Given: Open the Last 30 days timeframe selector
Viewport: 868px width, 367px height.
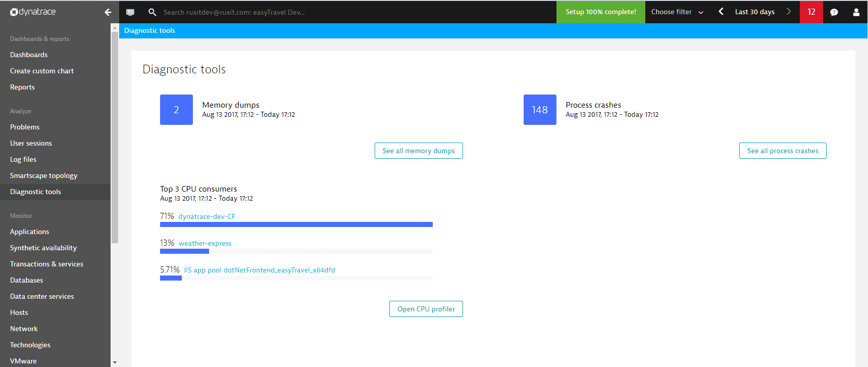Looking at the screenshot, I should pyautogui.click(x=754, y=12).
